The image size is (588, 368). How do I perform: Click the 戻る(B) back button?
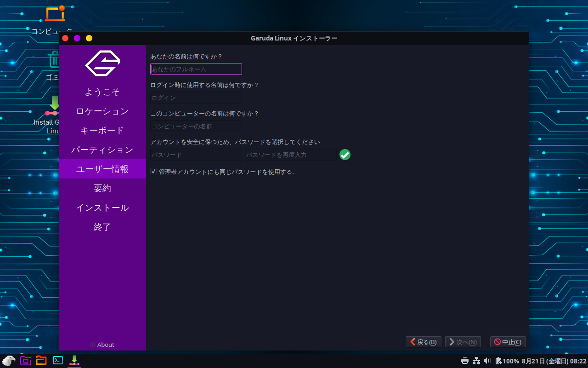click(x=424, y=342)
